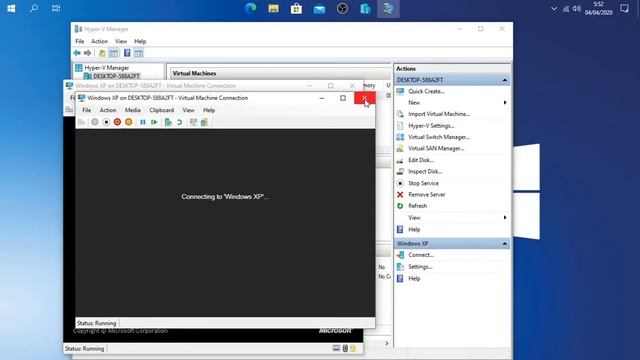Click the horizontal scroll right arrow in Hyper-V Manager

point(387,343)
